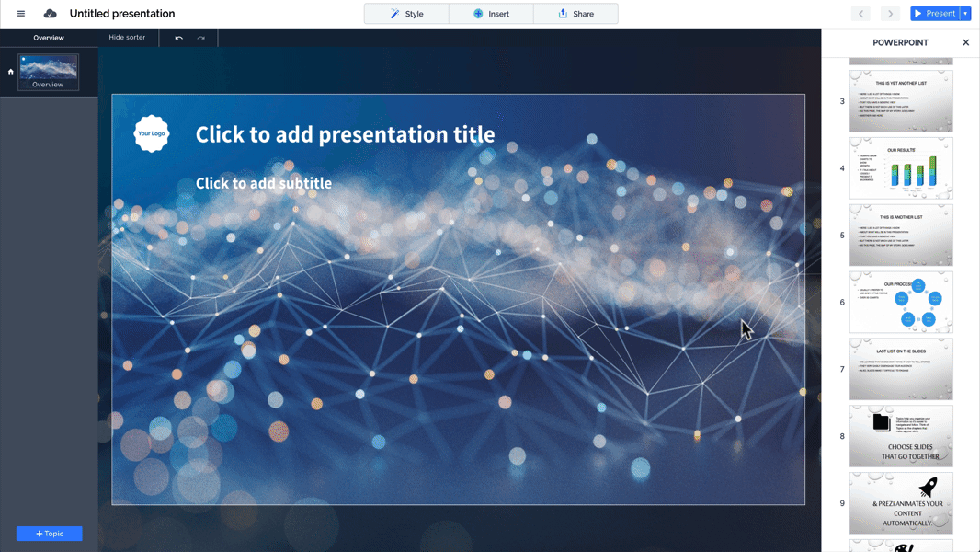980x552 pixels.
Task: Select PowerPoint slide 5 thumbnail
Action: [x=901, y=235]
